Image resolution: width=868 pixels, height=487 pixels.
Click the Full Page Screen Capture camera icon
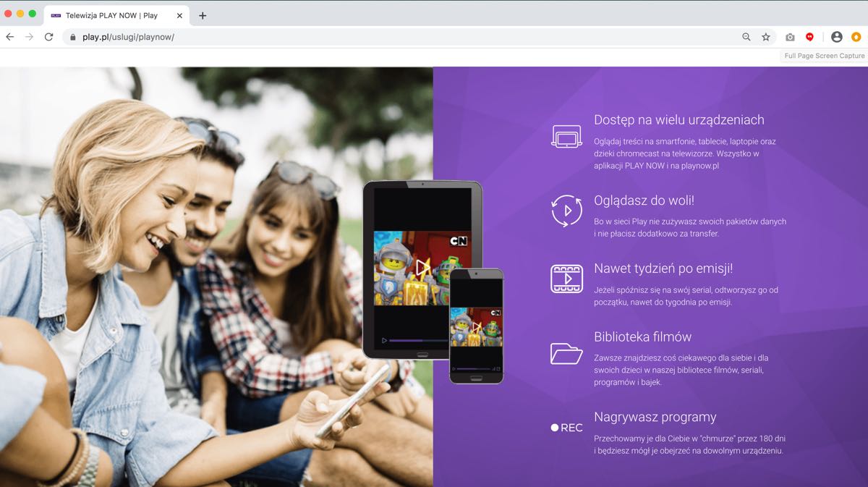tap(790, 37)
